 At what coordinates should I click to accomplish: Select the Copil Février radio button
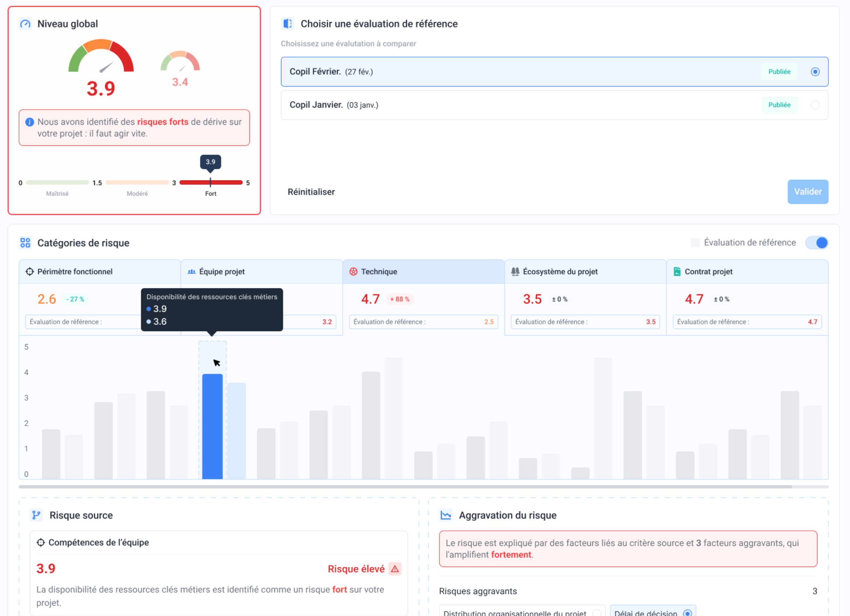pyautogui.click(x=815, y=71)
